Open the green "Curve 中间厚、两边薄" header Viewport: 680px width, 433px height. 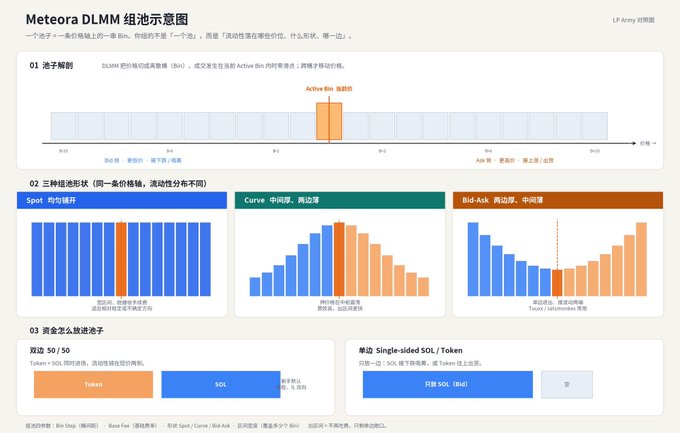pyautogui.click(x=340, y=200)
